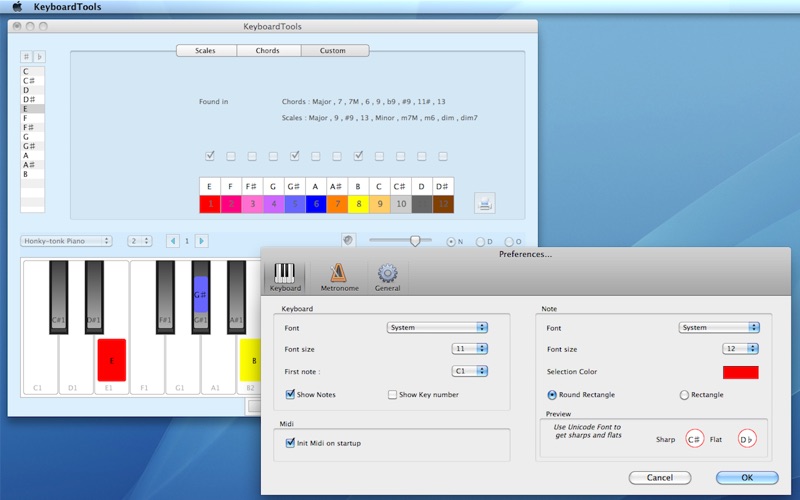Click the speaker icon beside volume slider
Screen dimensions: 800x500
coord(348,240)
